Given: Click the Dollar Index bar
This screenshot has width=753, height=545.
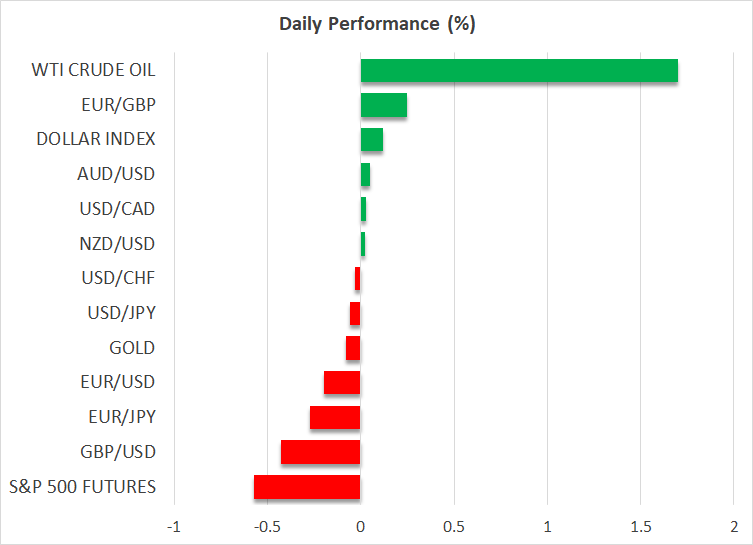Looking at the screenshot, I should [372, 140].
